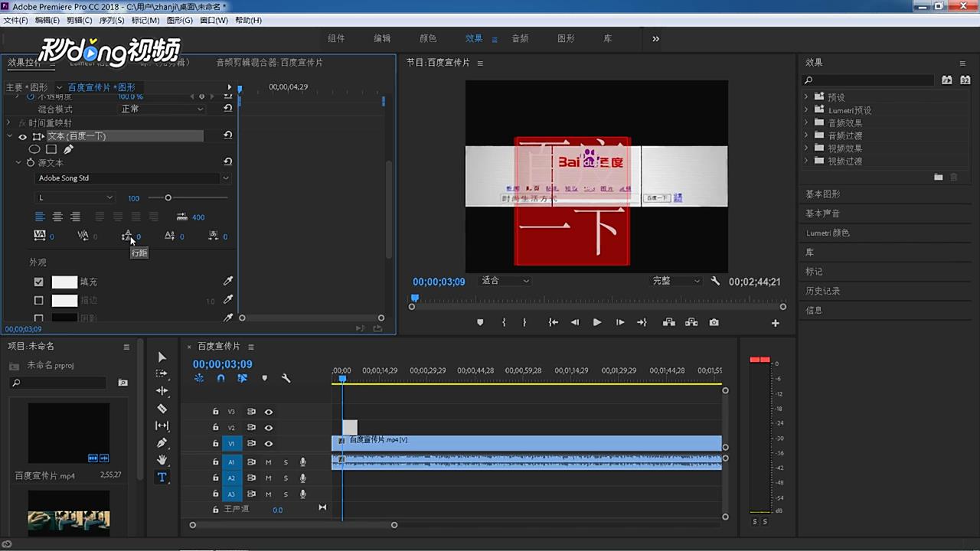Toggle lock on track V3
The width and height of the screenshot is (980, 551).
click(216, 412)
